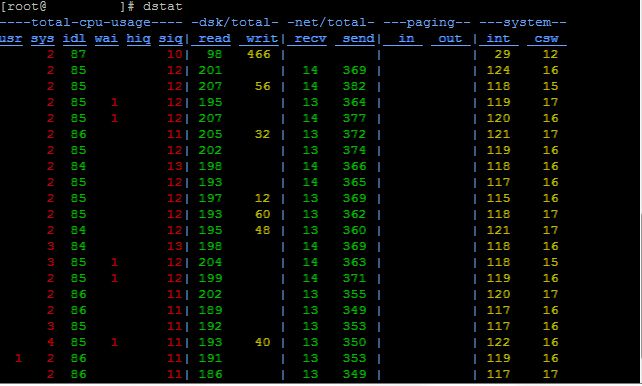Select the write value '32'
The image size is (642, 386).
pyautogui.click(x=262, y=134)
